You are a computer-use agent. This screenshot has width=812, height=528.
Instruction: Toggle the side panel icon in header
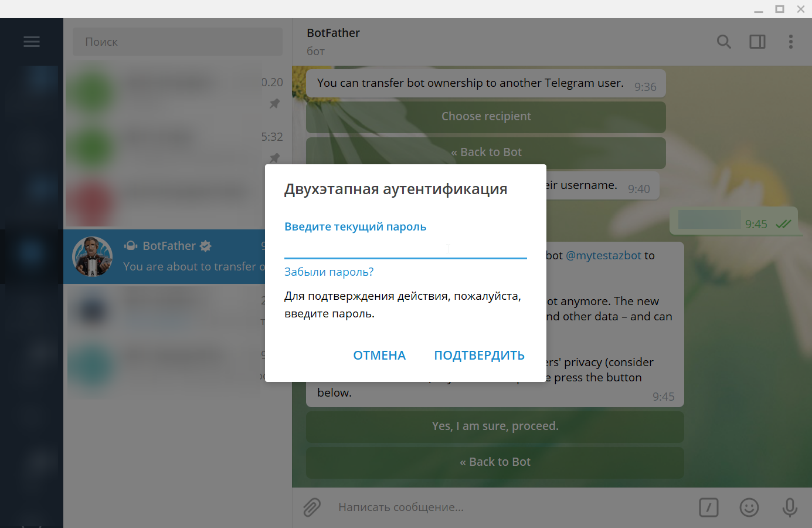click(x=757, y=42)
